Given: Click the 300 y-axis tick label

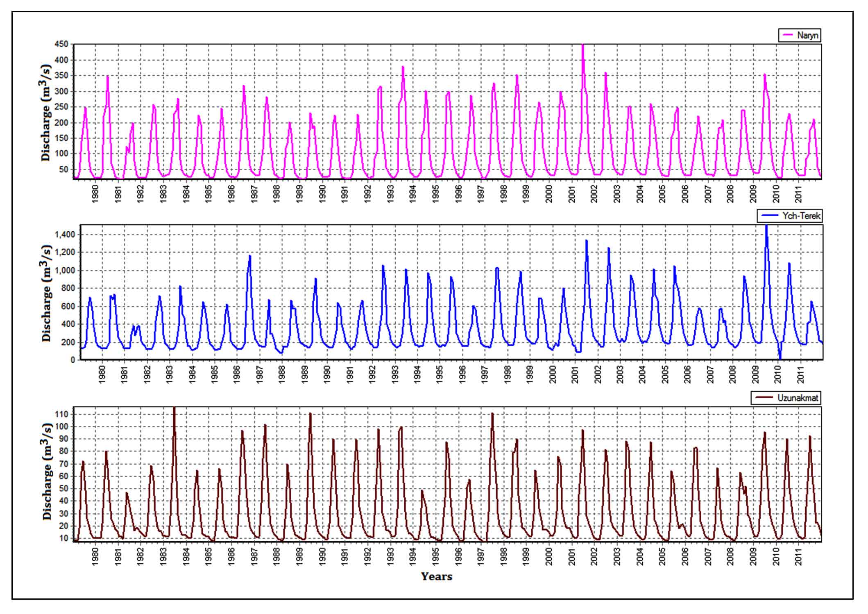Looking at the screenshot, I should [61, 91].
